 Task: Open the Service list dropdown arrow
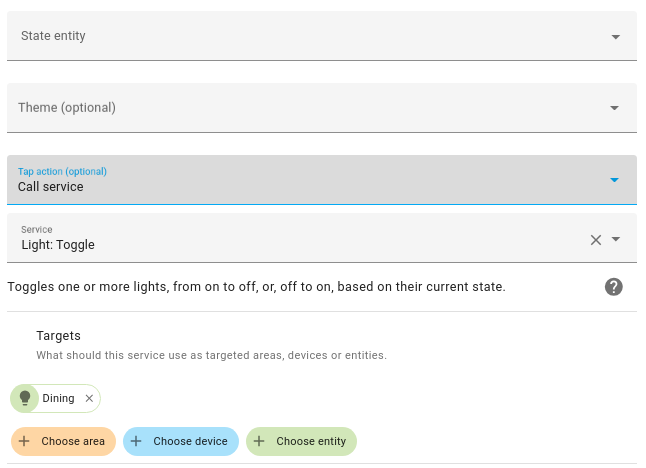[x=616, y=239]
